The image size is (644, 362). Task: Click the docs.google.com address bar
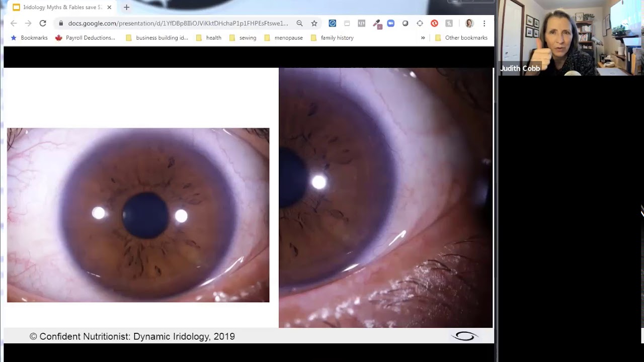tap(178, 23)
